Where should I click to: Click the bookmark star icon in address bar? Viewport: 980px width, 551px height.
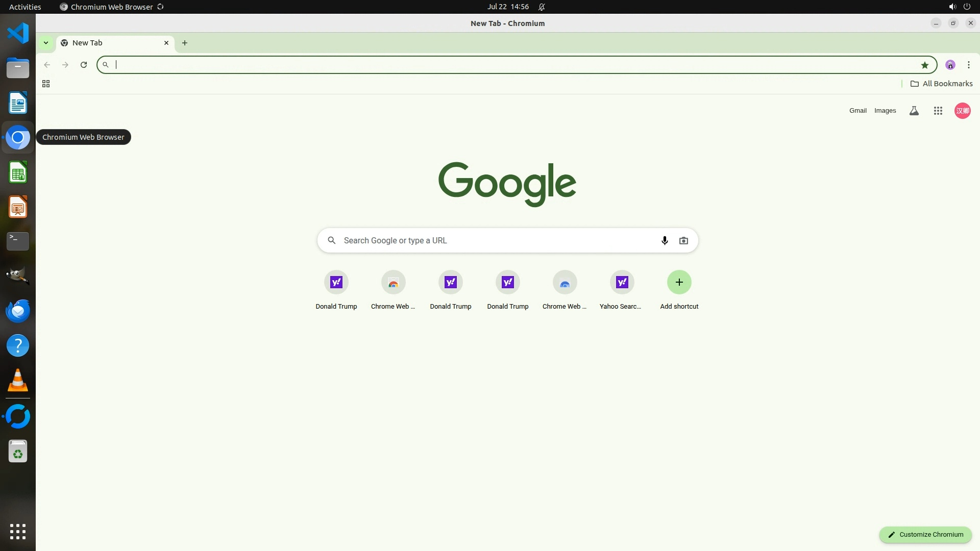coord(924,65)
